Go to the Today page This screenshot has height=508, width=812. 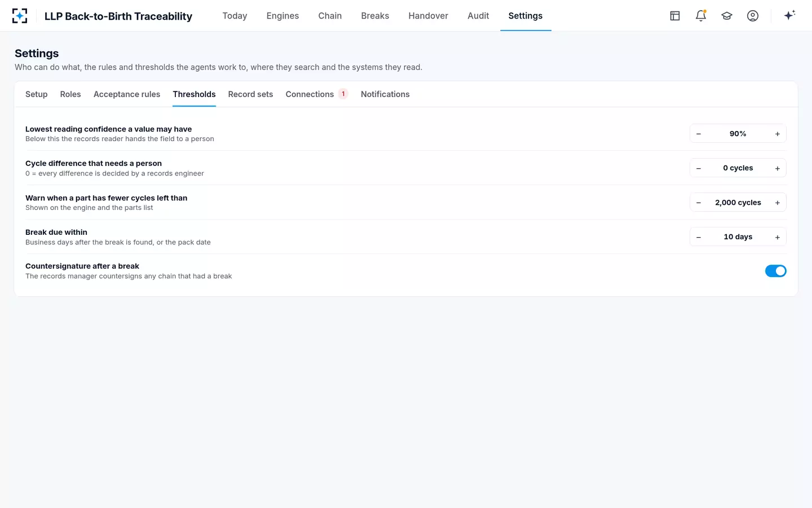235,16
